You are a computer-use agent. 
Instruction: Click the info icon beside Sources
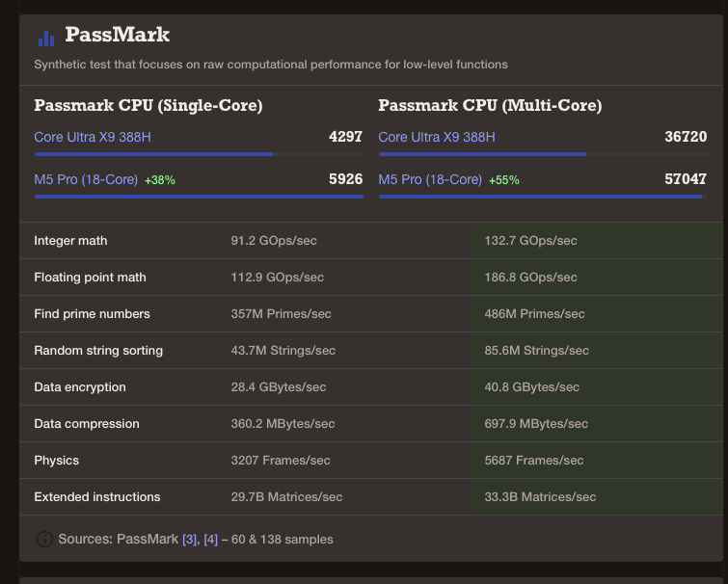point(44,539)
